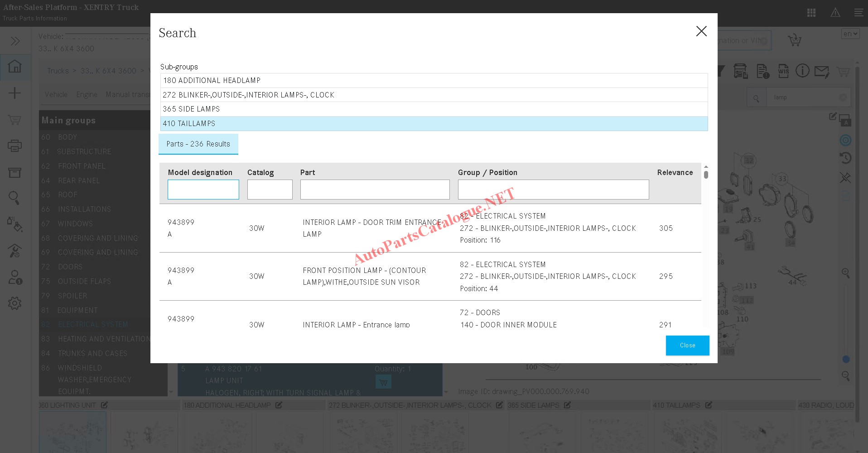Click the Group / Position filter field
The image size is (868, 453).
coord(553,190)
